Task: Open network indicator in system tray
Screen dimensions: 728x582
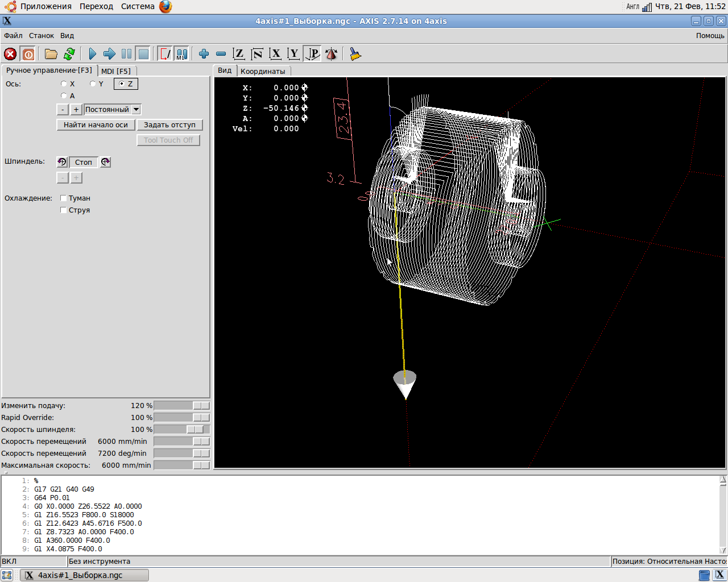Action: 647,7
